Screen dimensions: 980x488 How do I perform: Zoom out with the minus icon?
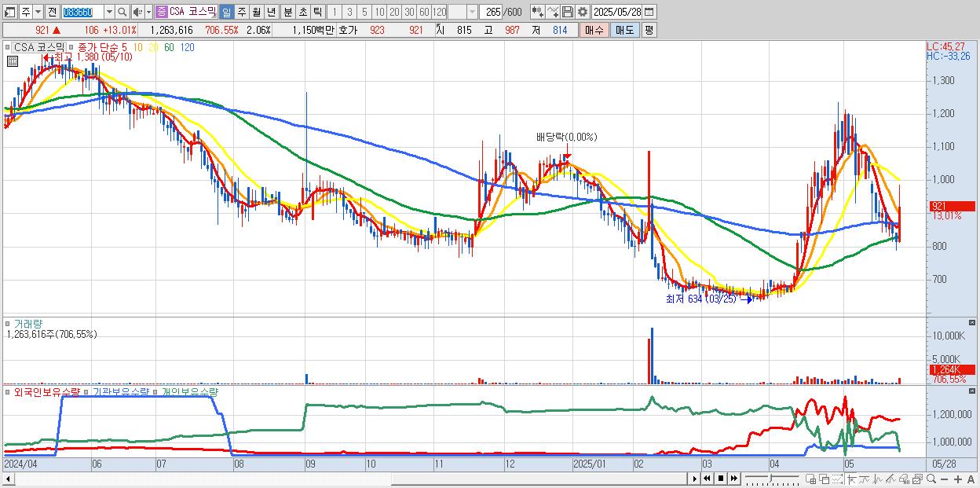pyautogui.click(x=944, y=479)
